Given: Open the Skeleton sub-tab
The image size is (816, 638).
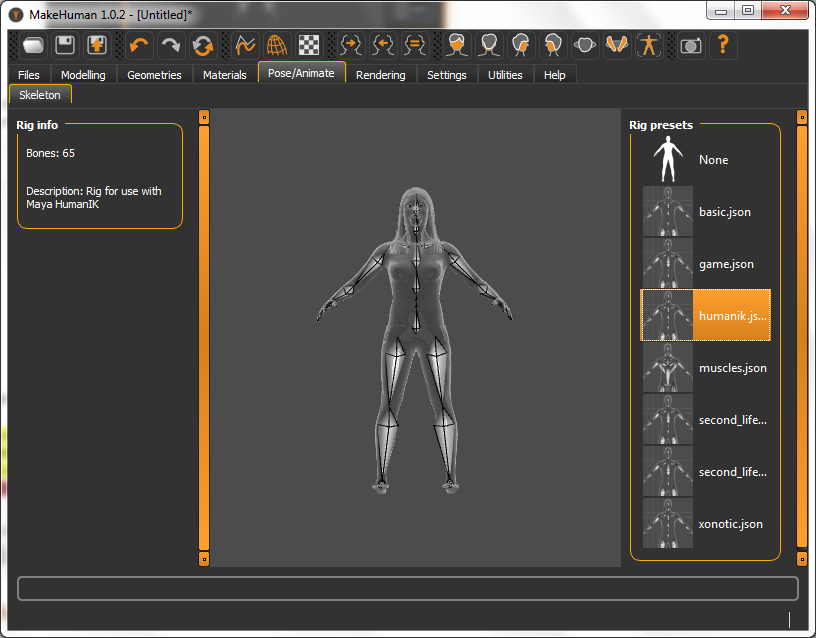Looking at the screenshot, I should [x=40, y=95].
